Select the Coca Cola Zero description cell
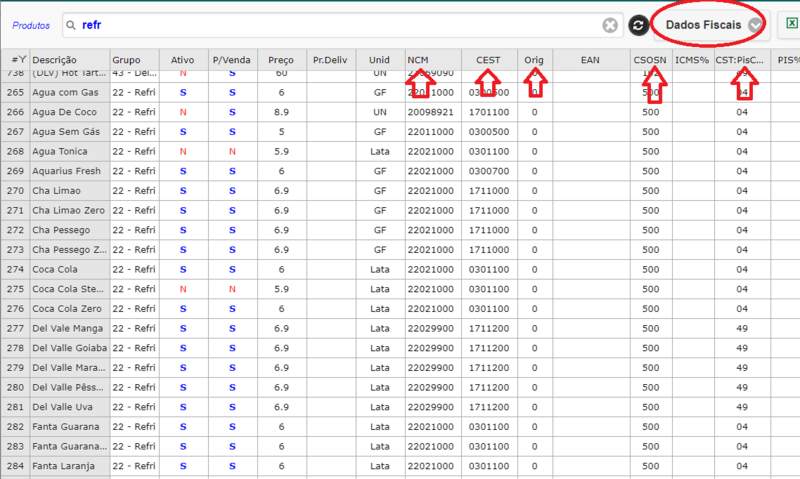Image resolution: width=800 pixels, height=479 pixels. (70, 309)
